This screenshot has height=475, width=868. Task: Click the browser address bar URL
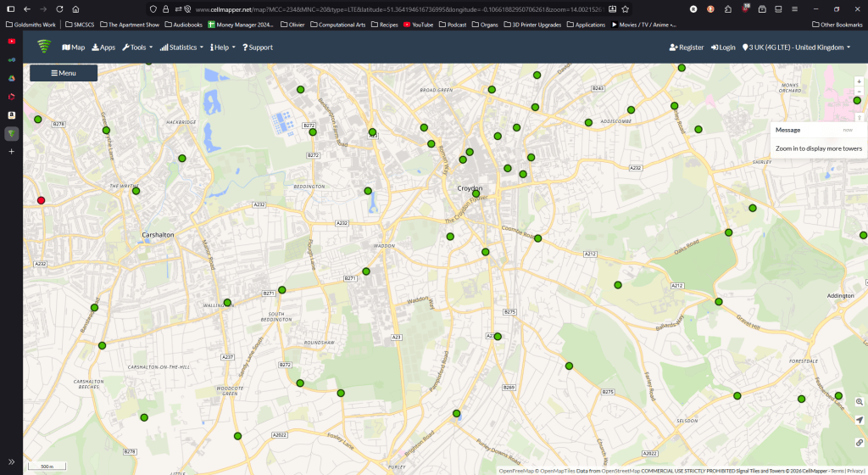pyautogui.click(x=398, y=9)
